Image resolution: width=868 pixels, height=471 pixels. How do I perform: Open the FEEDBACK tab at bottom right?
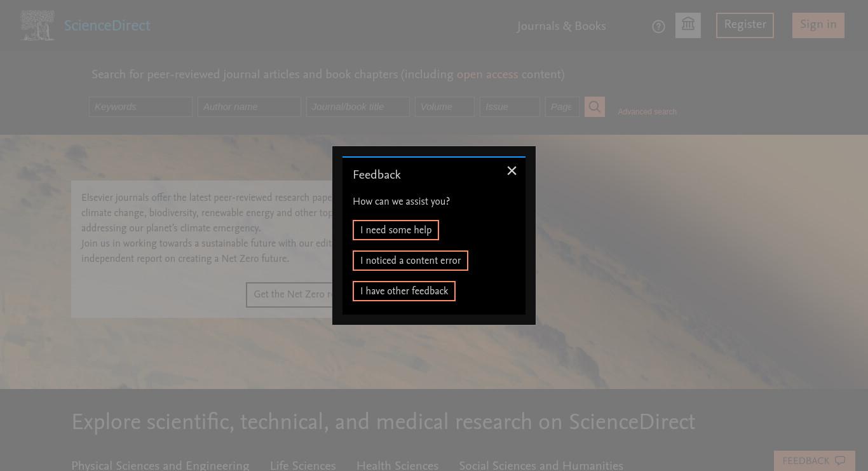pyautogui.click(x=814, y=461)
